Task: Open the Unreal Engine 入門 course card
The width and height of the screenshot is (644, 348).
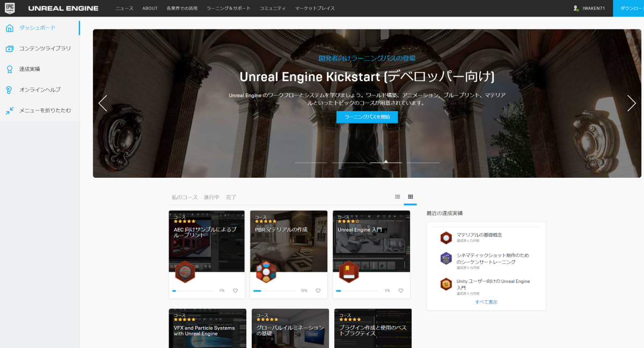Action: (371, 255)
